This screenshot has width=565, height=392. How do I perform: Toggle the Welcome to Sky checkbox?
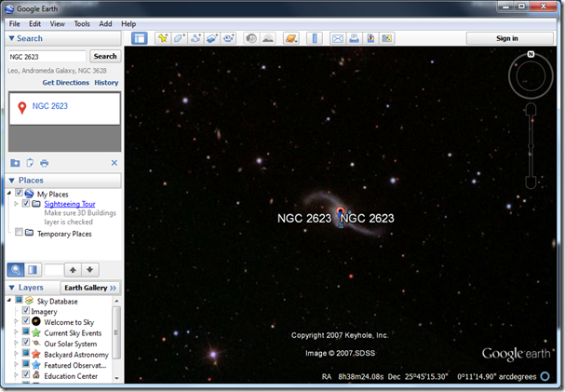(x=26, y=320)
